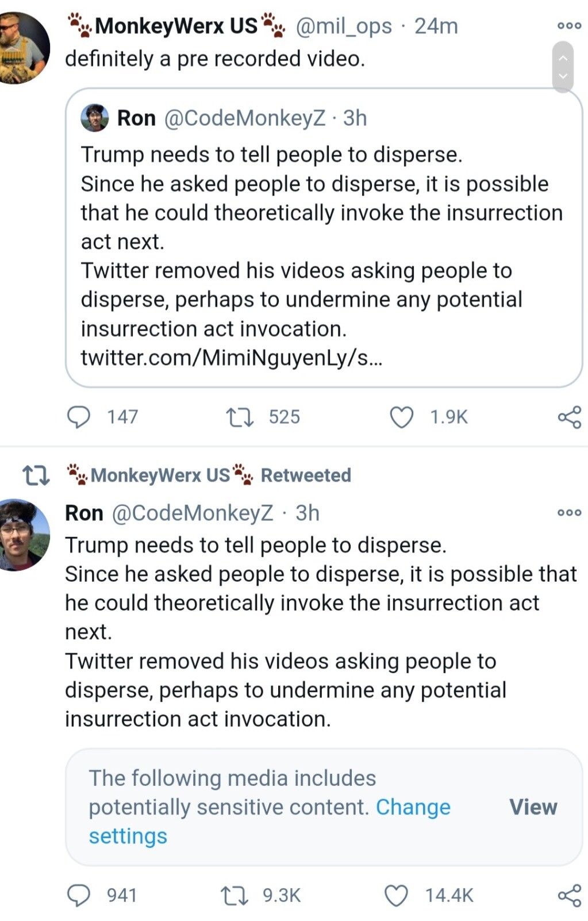588x921 pixels.
Task: Retweet the MonkeyWerx pre-recorded video tweet
Action: tap(240, 417)
